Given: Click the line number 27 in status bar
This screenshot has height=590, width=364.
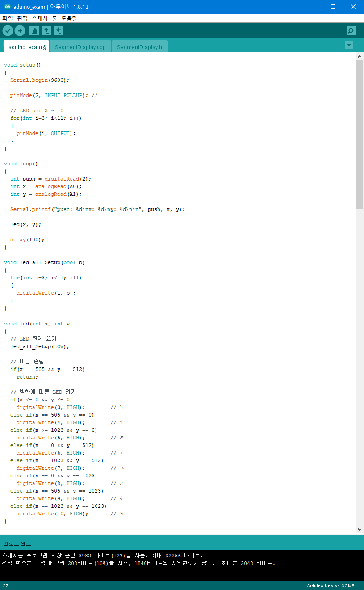Looking at the screenshot, I should tap(5, 586).
